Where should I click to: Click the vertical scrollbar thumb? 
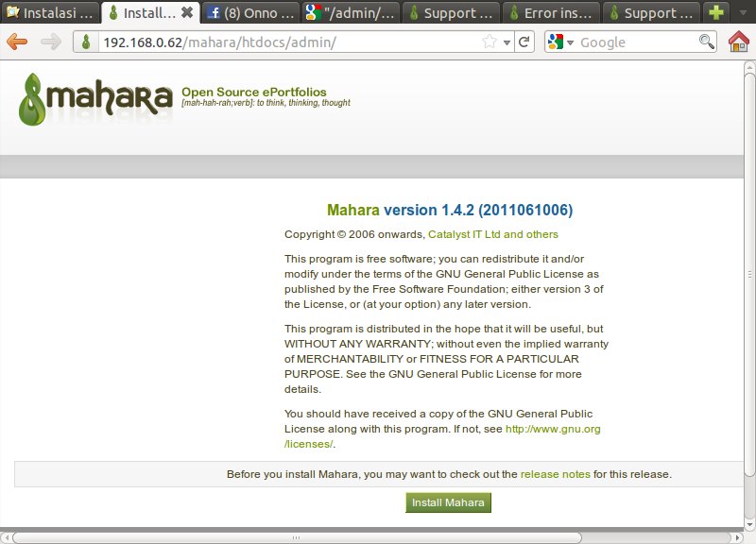pyautogui.click(x=749, y=273)
